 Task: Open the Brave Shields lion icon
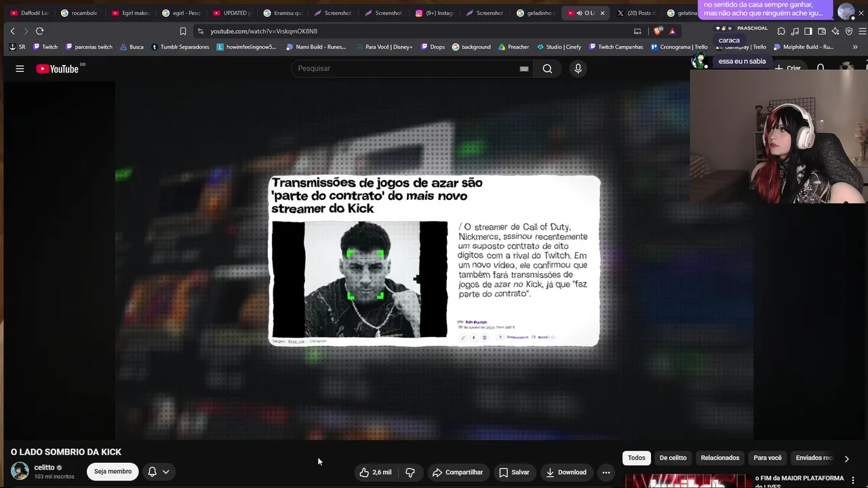coord(657,31)
